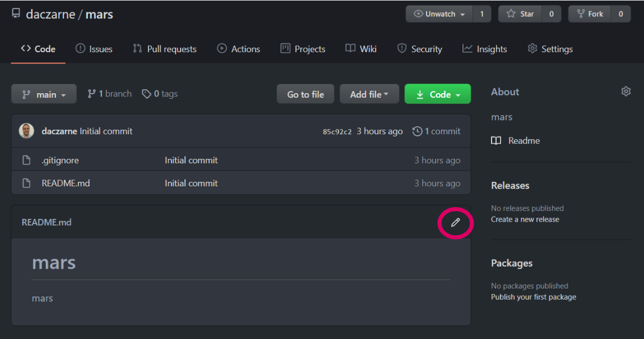
Task: Go to the Actions tab
Action: pyautogui.click(x=238, y=49)
